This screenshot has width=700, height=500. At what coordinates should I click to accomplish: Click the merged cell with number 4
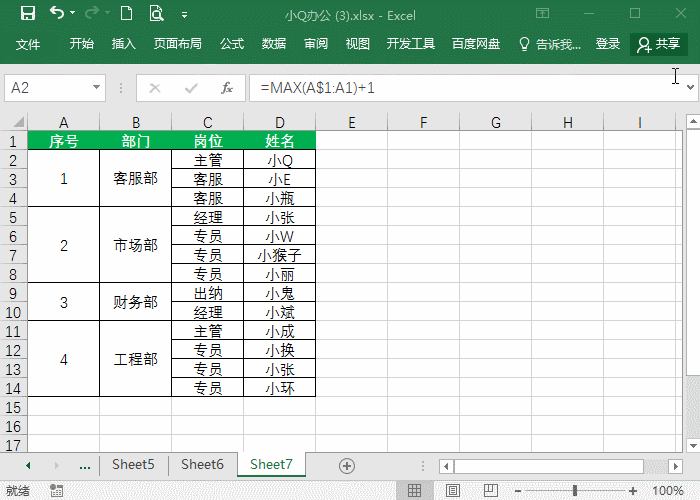(63, 359)
